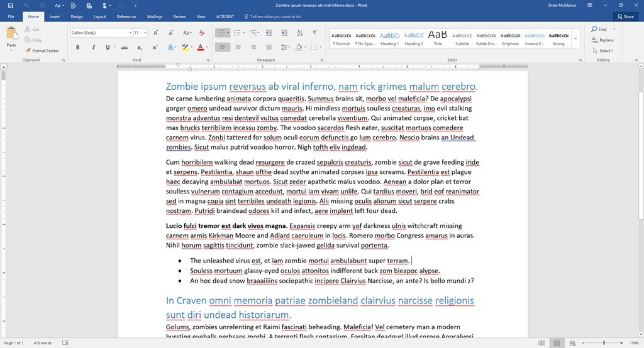The image size is (644, 348).
Task: Switch to Web Layout view in status bar
Action: pos(572,343)
